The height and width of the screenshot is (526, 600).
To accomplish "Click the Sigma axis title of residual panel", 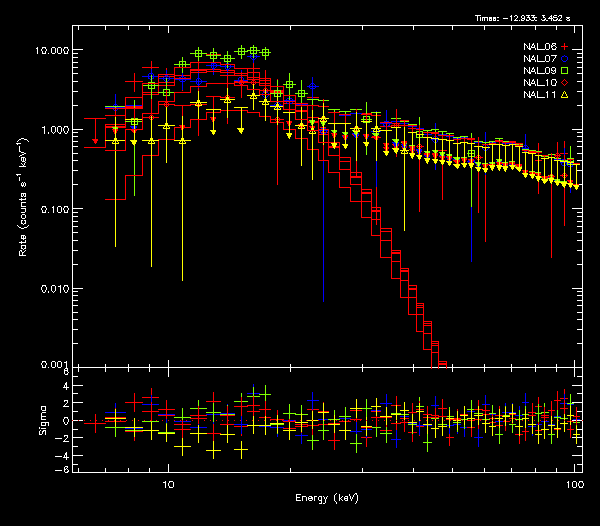I will 41,420.
